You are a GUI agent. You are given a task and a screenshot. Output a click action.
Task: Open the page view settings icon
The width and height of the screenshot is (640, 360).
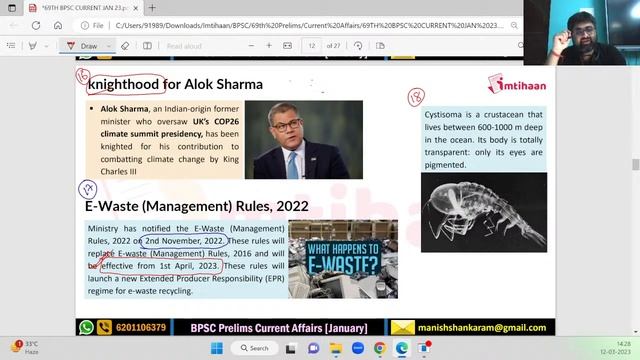click(380, 46)
